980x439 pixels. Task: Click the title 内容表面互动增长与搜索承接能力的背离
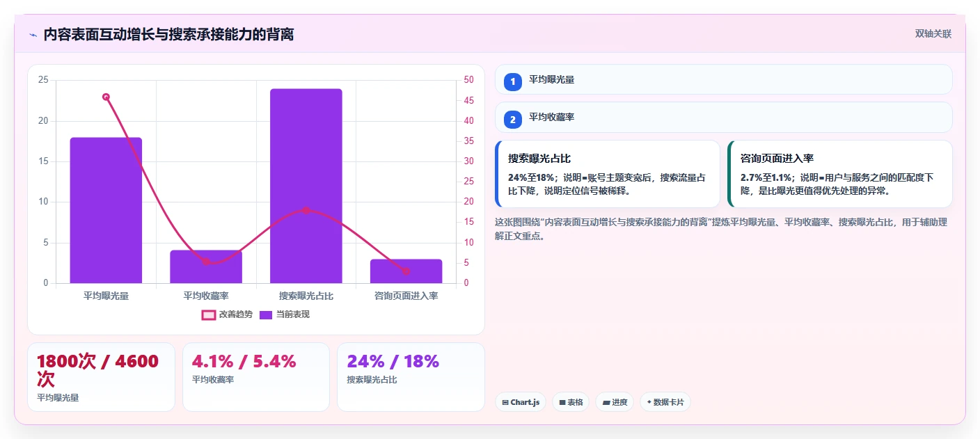pyautogui.click(x=168, y=34)
